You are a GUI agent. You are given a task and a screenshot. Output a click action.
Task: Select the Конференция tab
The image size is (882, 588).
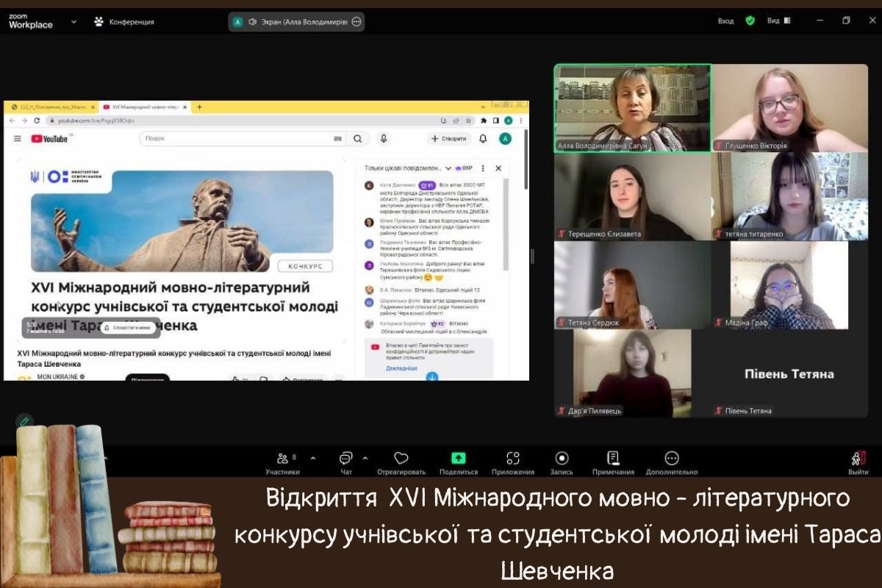124,21
